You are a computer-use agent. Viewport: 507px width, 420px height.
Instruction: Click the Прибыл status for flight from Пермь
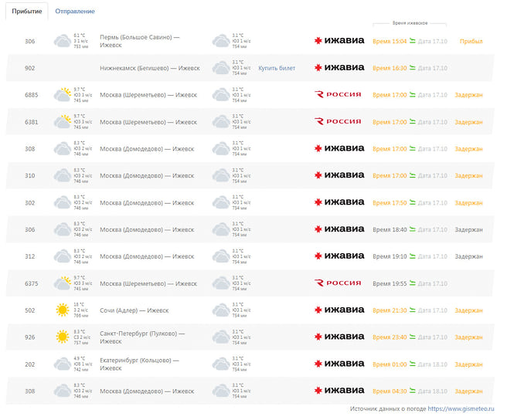click(471, 41)
